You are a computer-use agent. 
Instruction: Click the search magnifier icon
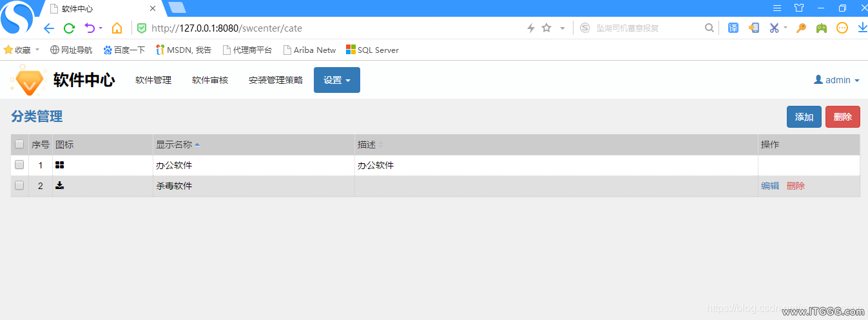[x=709, y=28]
